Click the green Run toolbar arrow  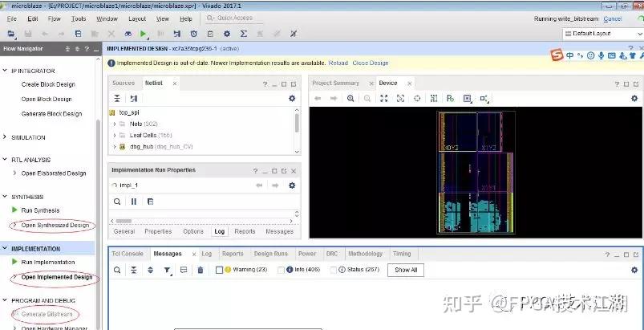pos(143,34)
